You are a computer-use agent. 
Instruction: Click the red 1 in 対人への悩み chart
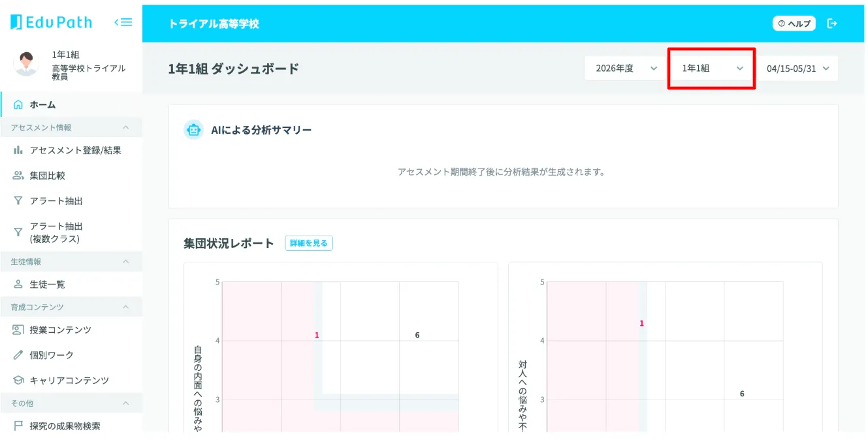click(x=641, y=323)
